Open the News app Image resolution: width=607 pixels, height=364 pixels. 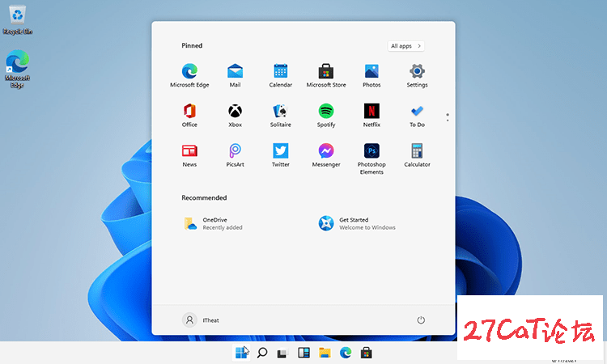[189, 155]
